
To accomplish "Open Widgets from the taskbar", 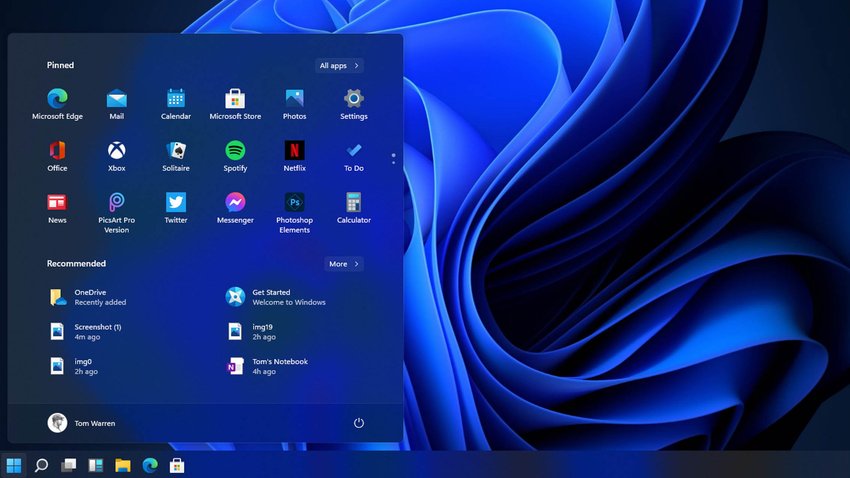I will point(95,465).
